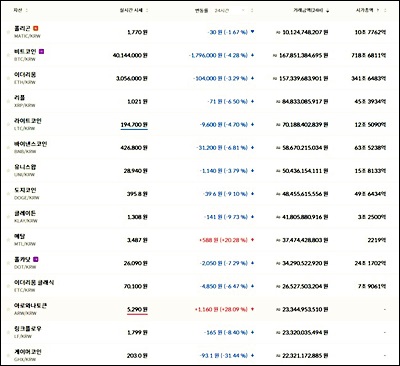Open the 바이낸스코인 BNB/KRW asset
Viewport: 400px width, 366px height.
tap(30, 147)
